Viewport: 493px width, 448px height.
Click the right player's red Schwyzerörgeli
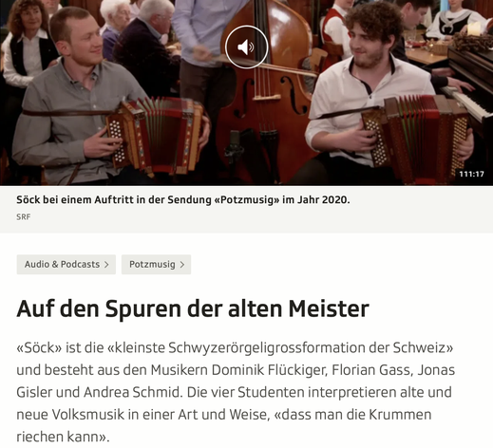[416, 138]
